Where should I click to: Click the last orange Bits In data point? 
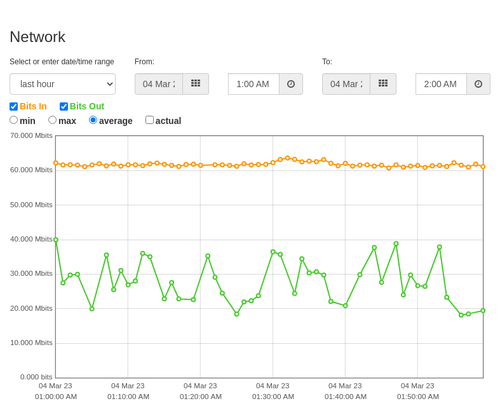coord(483,166)
